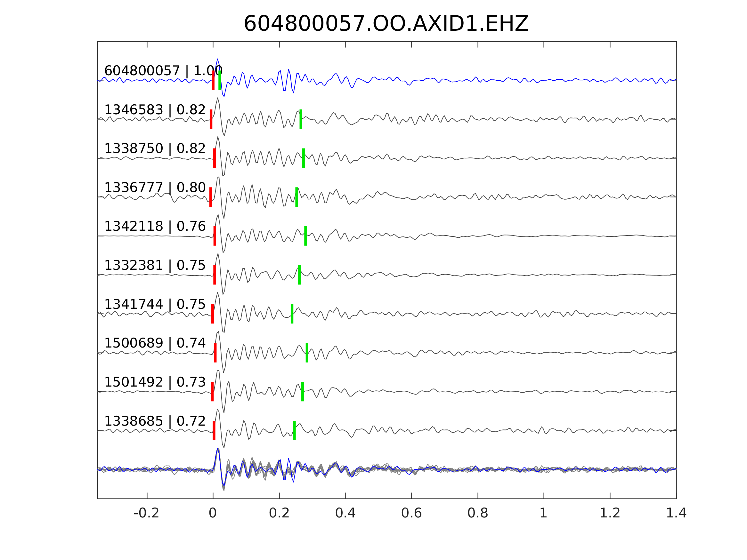The image size is (747, 560).
Task: Click the x-axis tick label 0.6
Action: 411,513
